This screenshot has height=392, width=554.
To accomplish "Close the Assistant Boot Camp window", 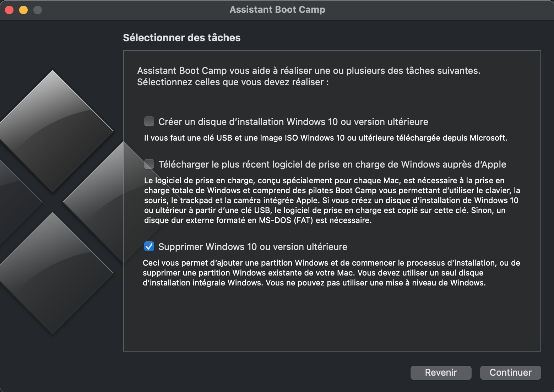I will click(x=9, y=10).
